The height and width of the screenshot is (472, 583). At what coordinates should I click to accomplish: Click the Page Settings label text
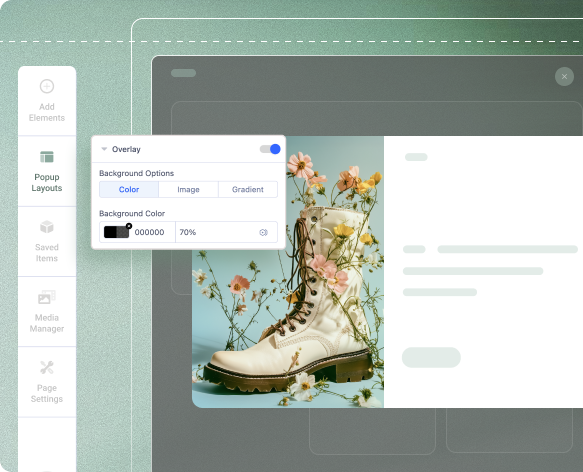pyautogui.click(x=47, y=394)
